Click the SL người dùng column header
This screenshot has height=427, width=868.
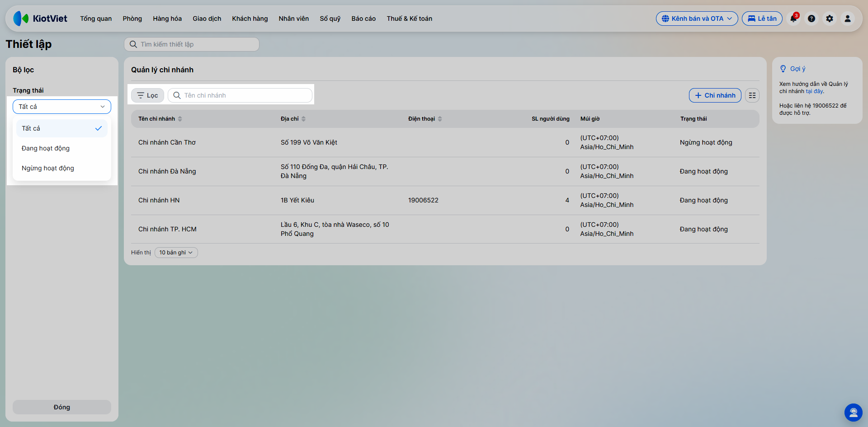pyautogui.click(x=551, y=119)
